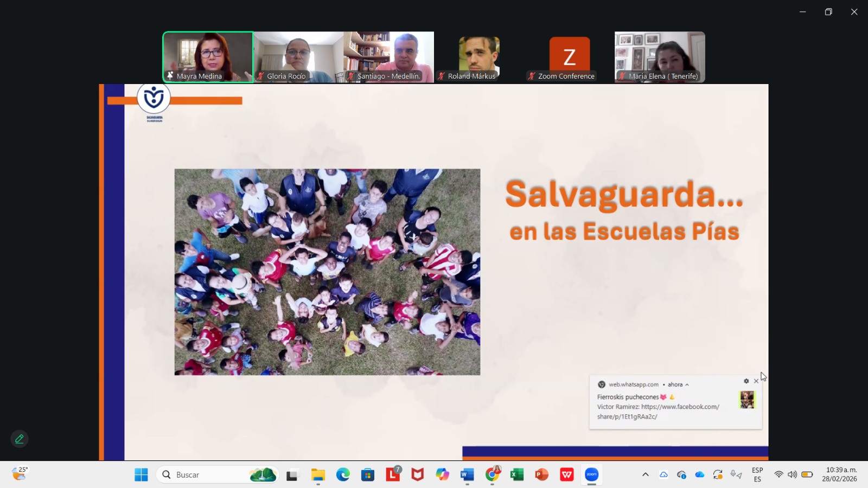
Task: Open Microsoft Copilot from the taskbar
Action: click(442, 475)
